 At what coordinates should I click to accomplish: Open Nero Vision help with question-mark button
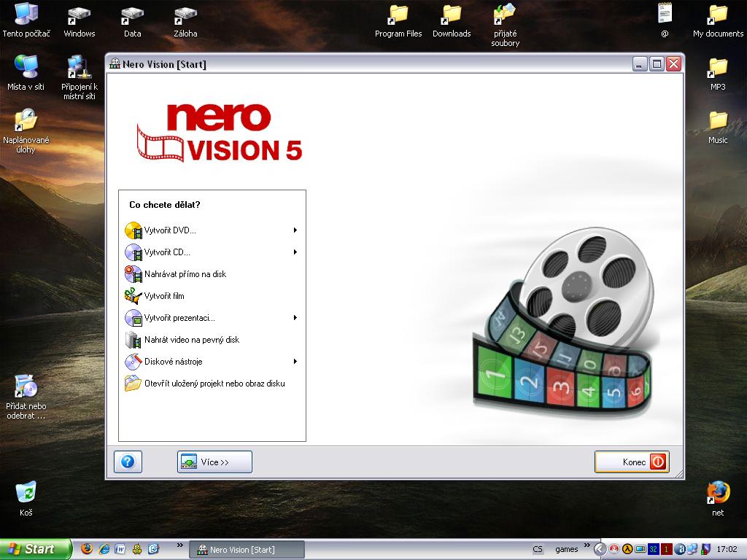tap(128, 462)
